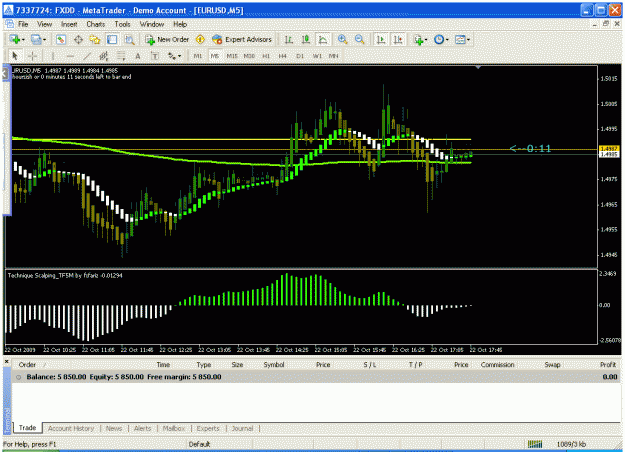This screenshot has width=625, height=452.
Task: Open the Templates dropdown
Action: tap(462, 39)
